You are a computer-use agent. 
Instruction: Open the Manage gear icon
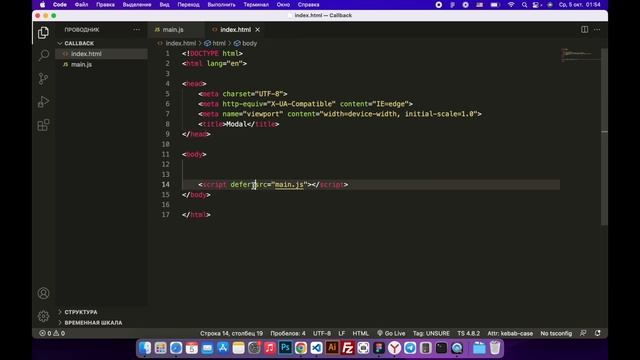[x=43, y=316]
